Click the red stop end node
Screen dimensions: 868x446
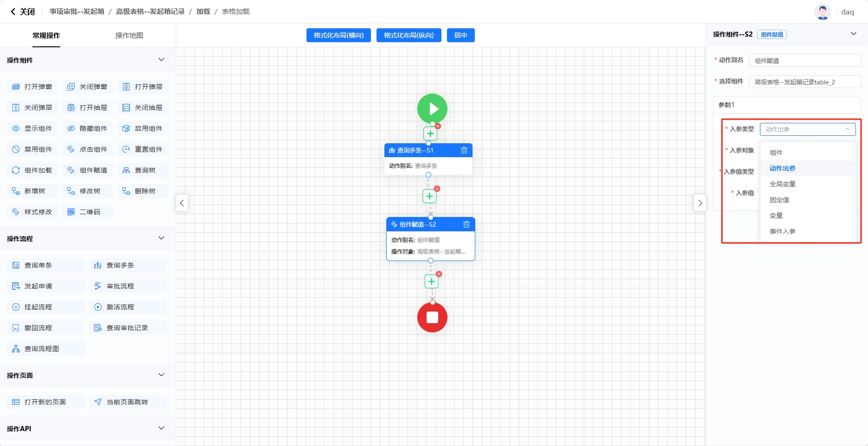click(432, 318)
